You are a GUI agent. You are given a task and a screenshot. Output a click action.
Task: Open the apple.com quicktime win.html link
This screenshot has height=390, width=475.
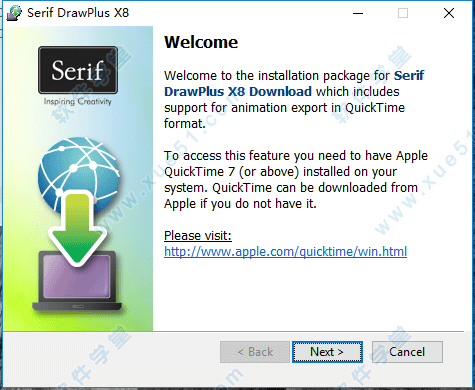pyautogui.click(x=285, y=251)
